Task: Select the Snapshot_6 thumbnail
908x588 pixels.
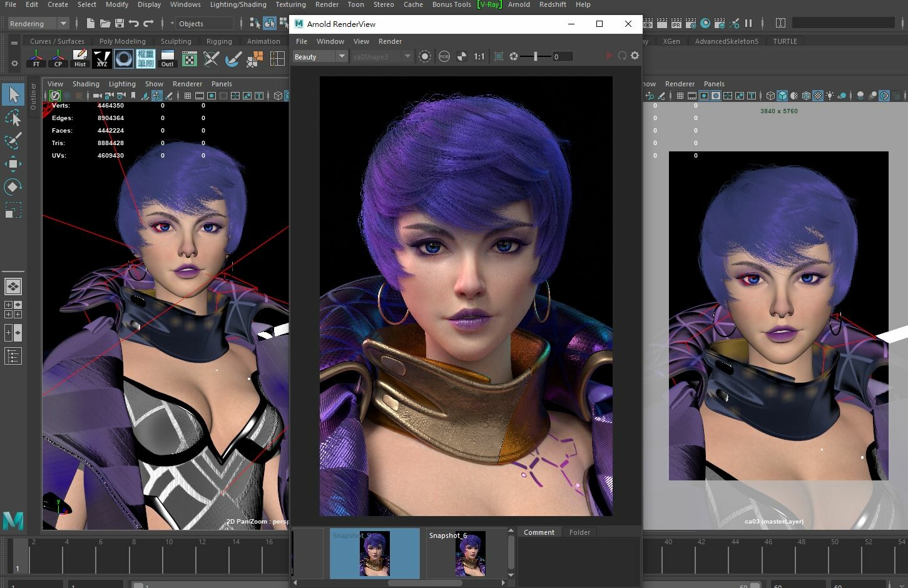Action: (x=470, y=553)
